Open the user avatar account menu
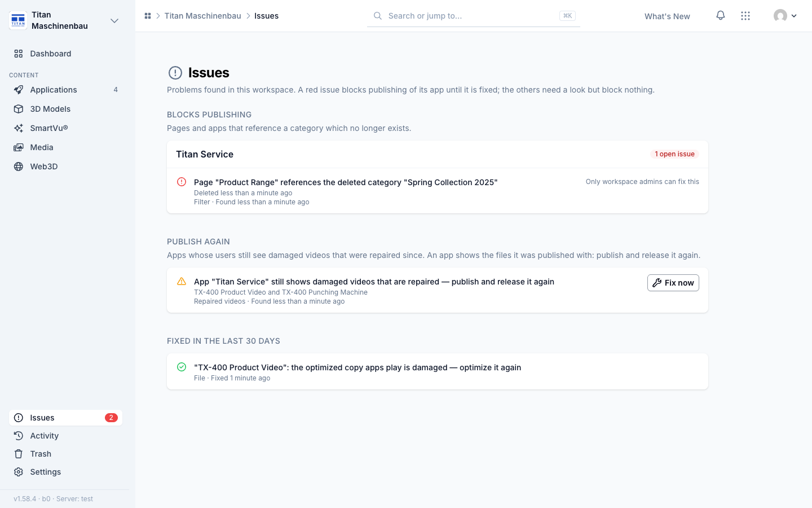 click(785, 16)
